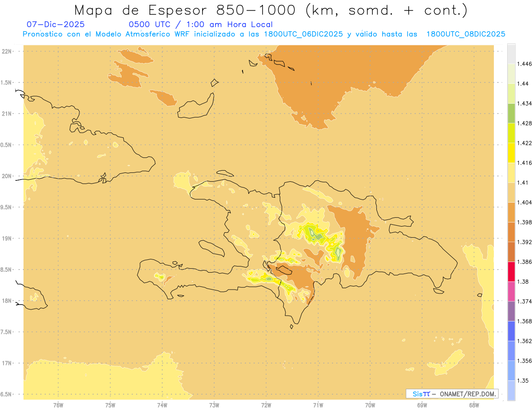
Task: Click the '17N' latitude label
Action: click(8, 363)
